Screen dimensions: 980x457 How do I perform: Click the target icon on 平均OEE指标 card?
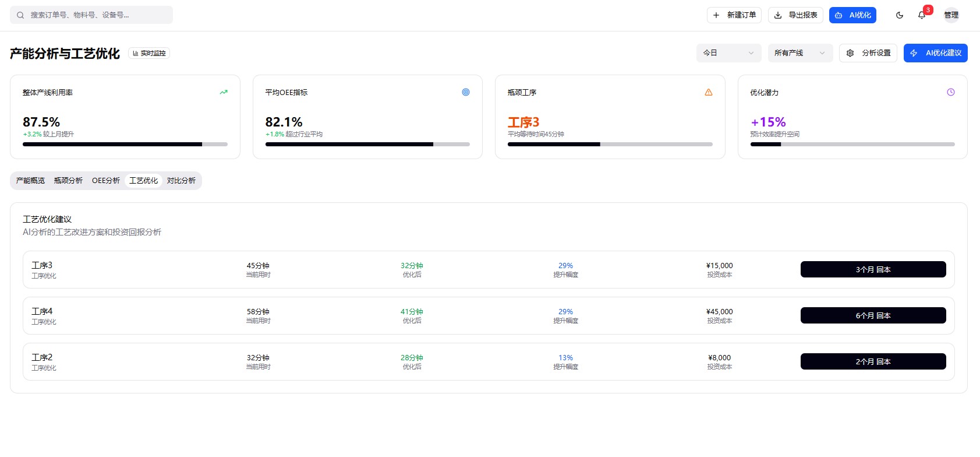(x=466, y=92)
